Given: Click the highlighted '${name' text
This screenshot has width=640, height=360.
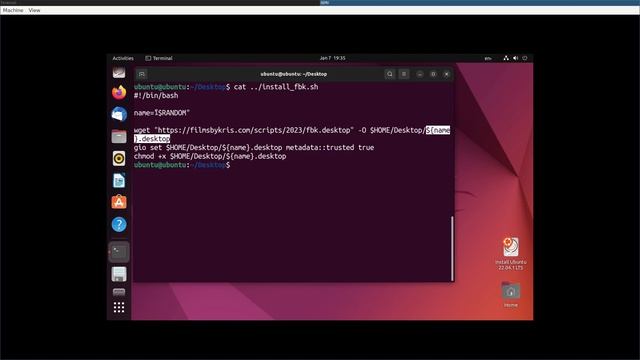Looking at the screenshot, I should (438, 130).
